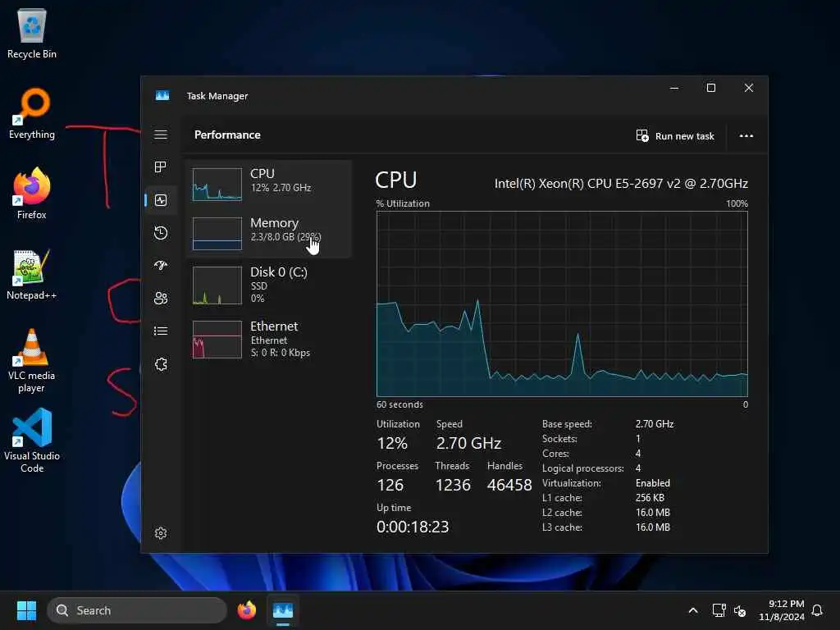
Task: Open the three-dot more options menu
Action: click(746, 136)
